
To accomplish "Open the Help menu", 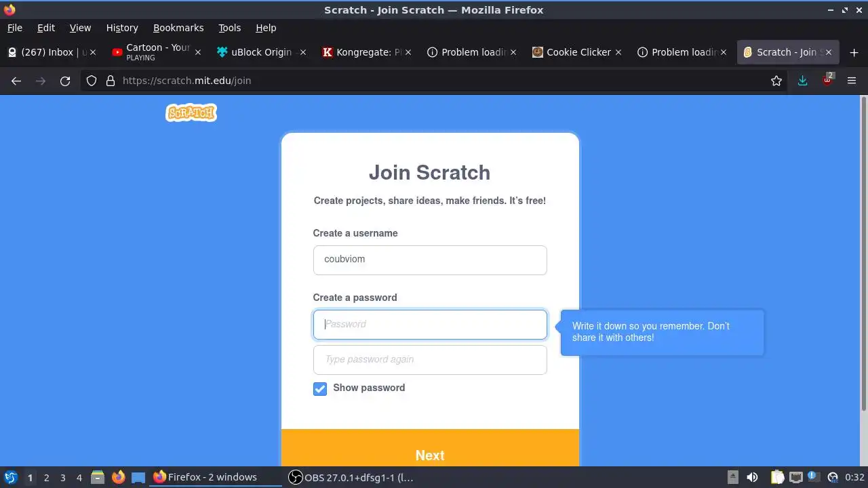I will (266, 28).
